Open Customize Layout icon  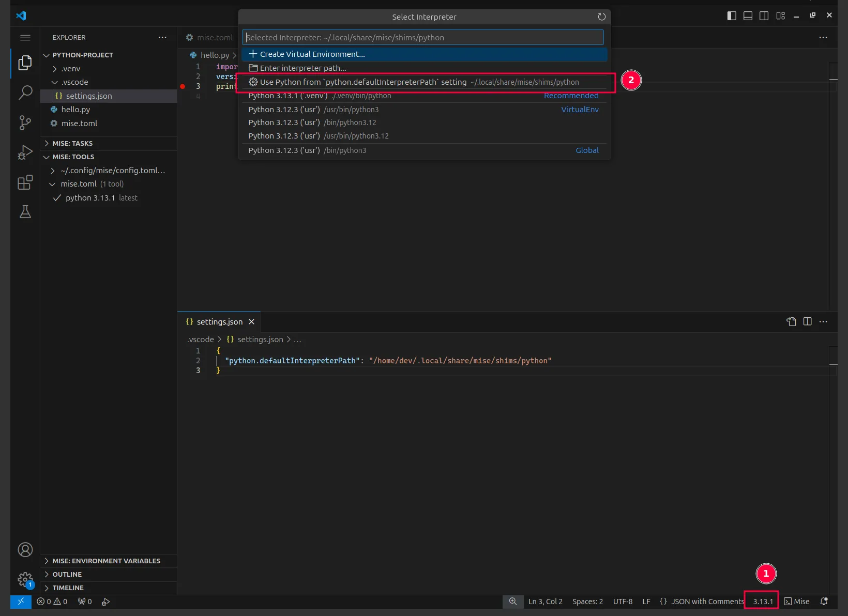tap(780, 16)
